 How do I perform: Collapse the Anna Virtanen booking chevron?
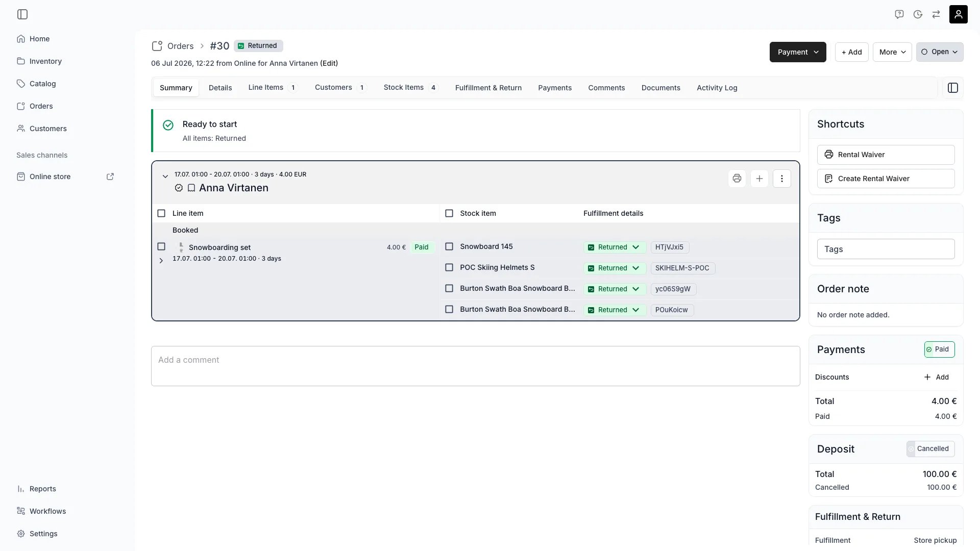point(165,177)
